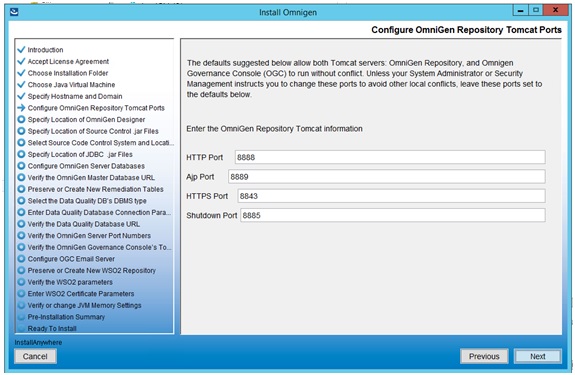The image size is (575, 375).
Task: Click circle icon beside Specify Location of OmniGen Designer
Action: (x=21, y=120)
